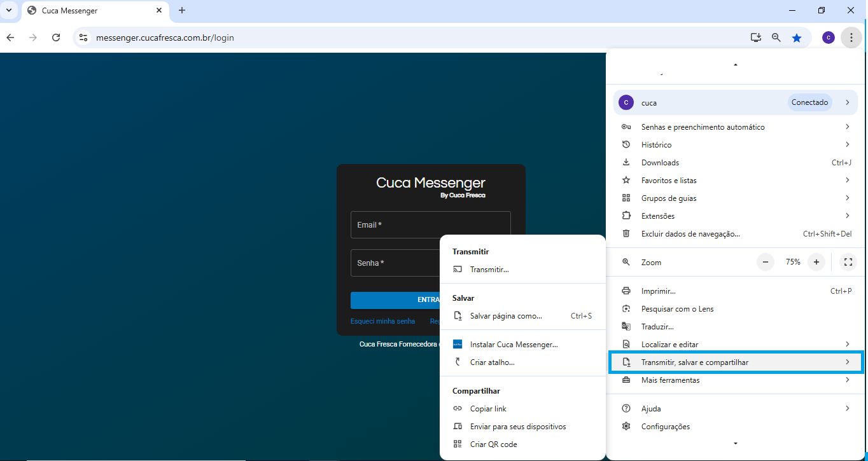
Task: Expand the cuca profile submenu chevron
Action: (x=847, y=102)
